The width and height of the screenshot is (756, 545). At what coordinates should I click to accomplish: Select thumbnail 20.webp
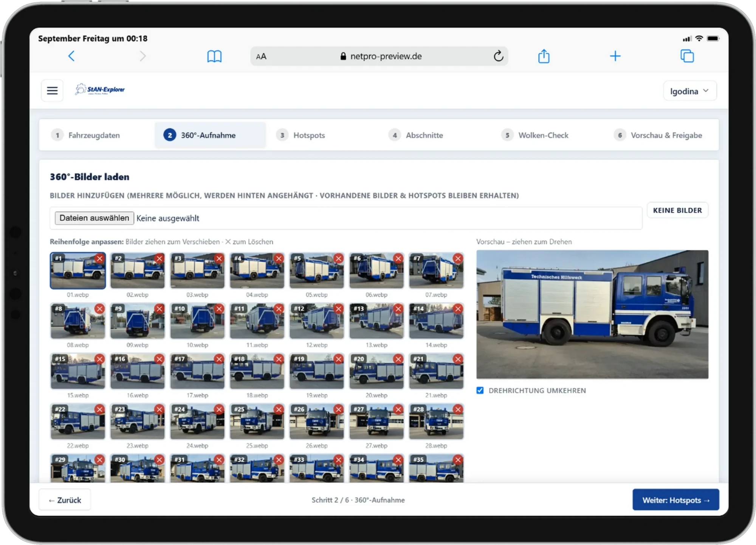376,371
